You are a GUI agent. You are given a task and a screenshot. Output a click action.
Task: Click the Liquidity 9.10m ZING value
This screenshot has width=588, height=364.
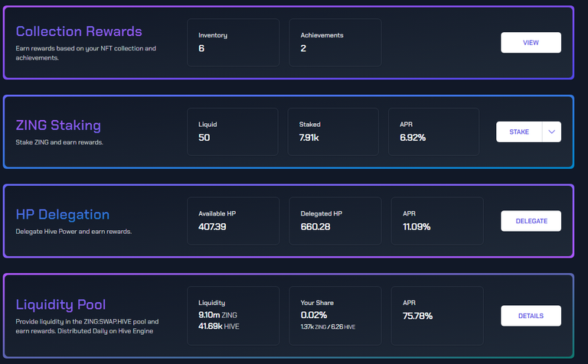[x=217, y=315]
